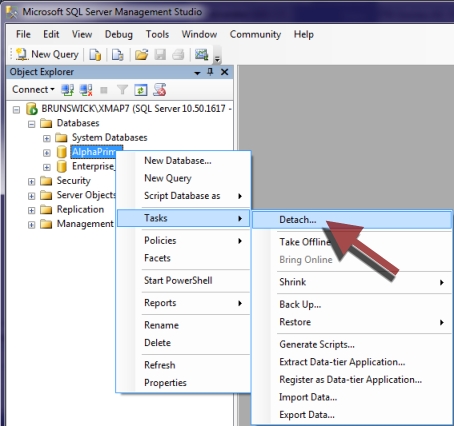454x426 pixels.
Task: Click the Stop square icon
Action: tap(104, 90)
